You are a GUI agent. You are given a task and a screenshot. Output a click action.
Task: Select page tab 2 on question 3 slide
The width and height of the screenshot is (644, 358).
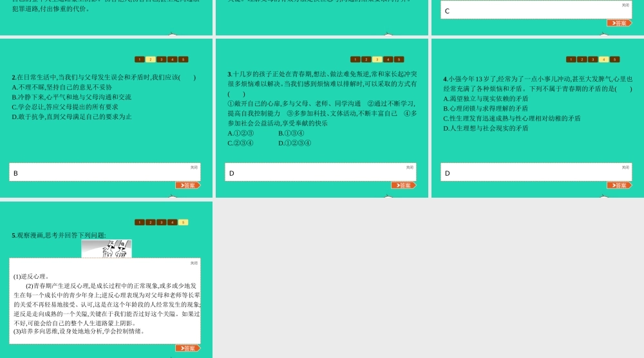366,59
